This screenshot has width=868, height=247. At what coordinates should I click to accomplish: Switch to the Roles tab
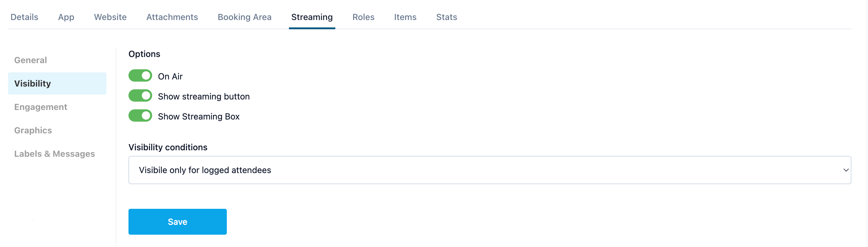363,17
